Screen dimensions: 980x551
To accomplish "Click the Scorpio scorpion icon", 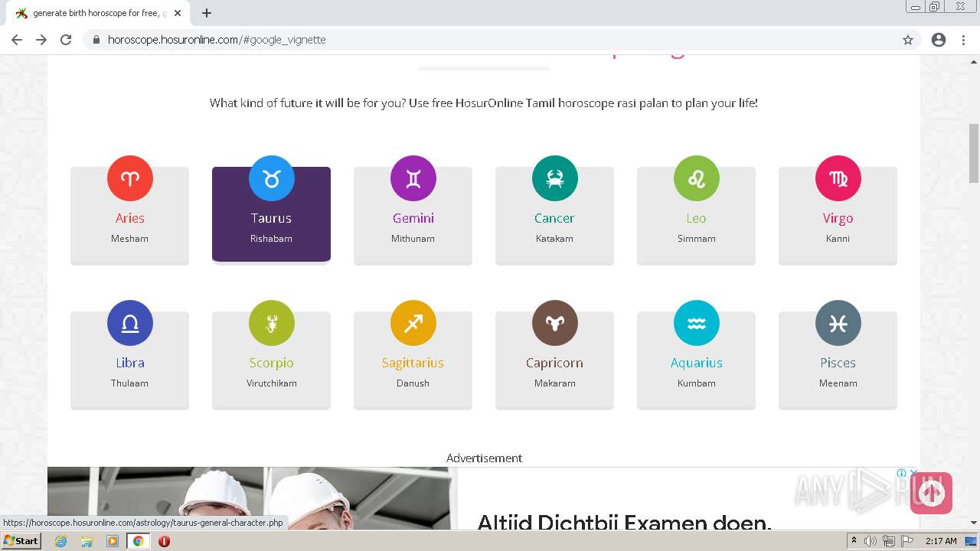I will click(272, 323).
